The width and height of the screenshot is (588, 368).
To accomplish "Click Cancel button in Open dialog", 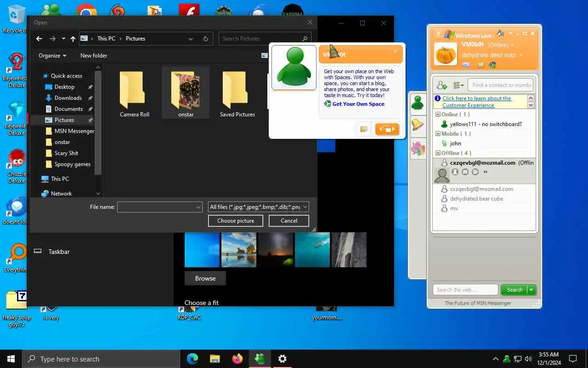I will 288,221.
